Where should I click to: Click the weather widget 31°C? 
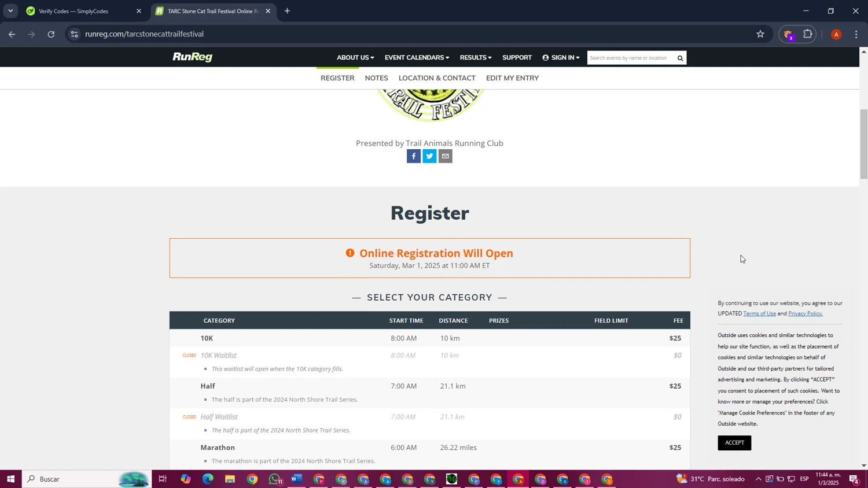coord(711,479)
